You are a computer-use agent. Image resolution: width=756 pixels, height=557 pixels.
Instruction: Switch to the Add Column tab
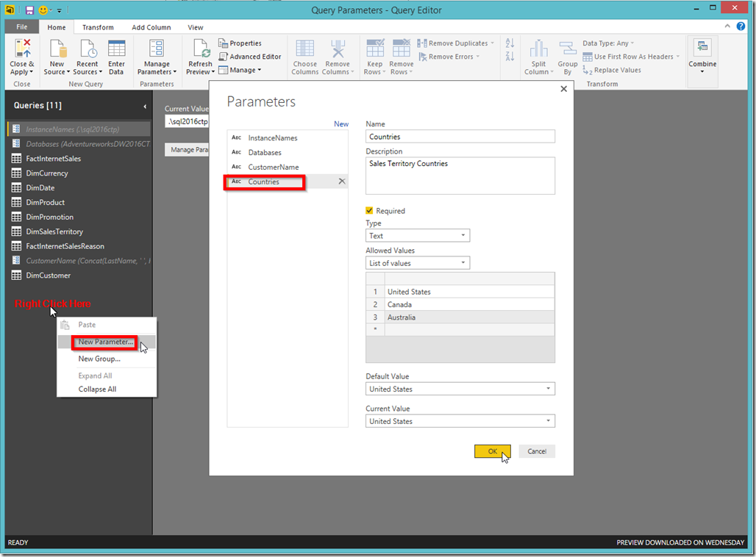tap(151, 27)
